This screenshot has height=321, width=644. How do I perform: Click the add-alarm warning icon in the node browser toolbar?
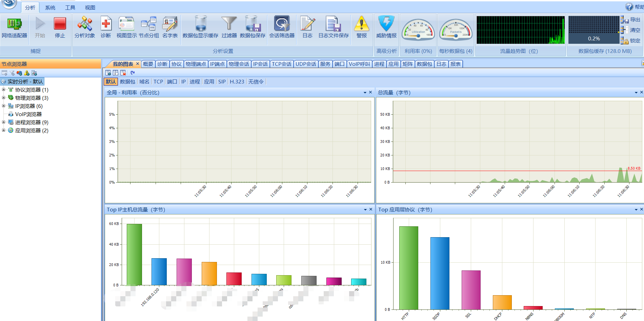[x=27, y=73]
